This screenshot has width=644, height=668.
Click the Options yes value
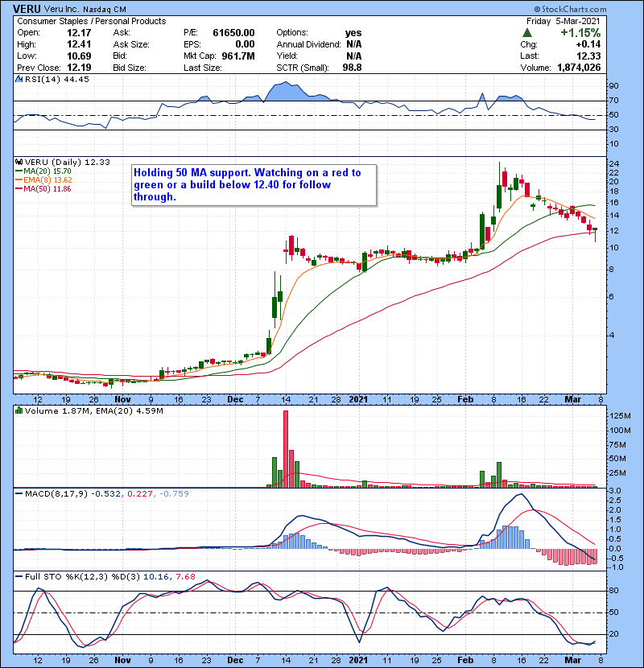[x=353, y=33]
